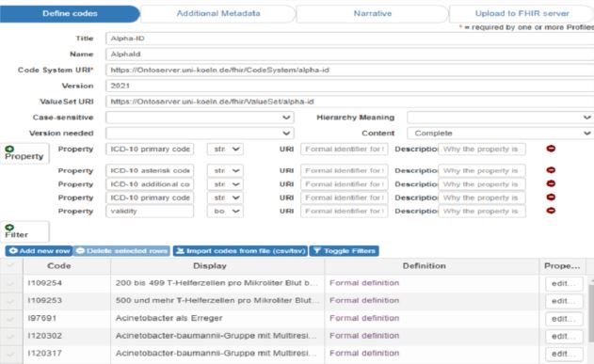
Task: Open type dropdown for validity property
Action: [x=225, y=211]
